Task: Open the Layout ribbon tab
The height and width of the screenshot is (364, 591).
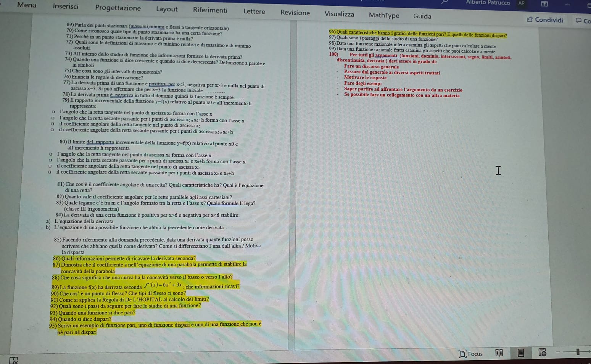Action: click(x=167, y=9)
